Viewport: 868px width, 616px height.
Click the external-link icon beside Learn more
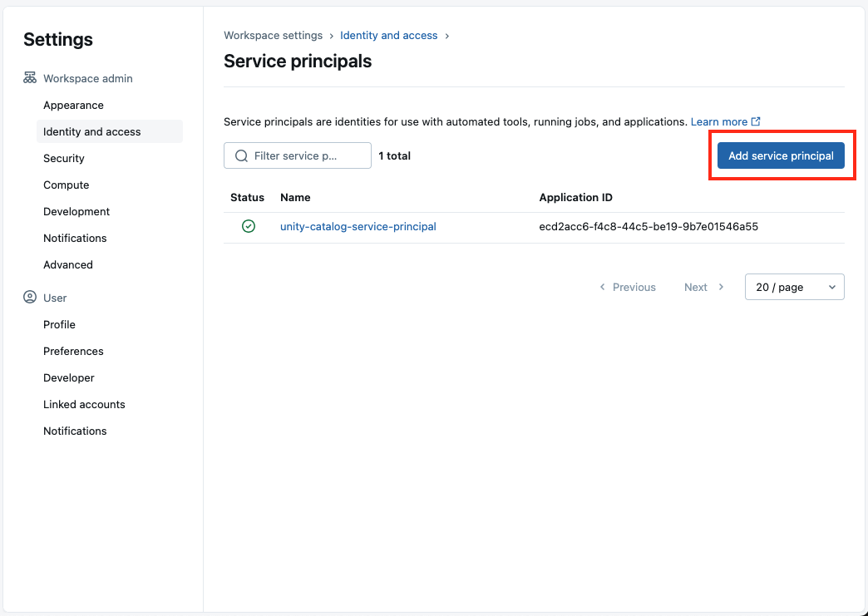point(757,121)
